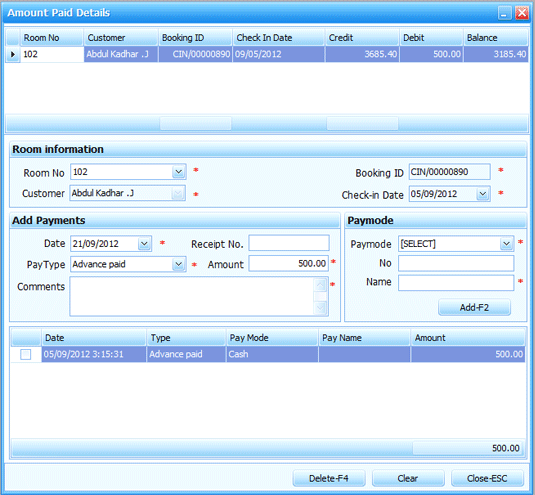Click the Clear button

408,479
